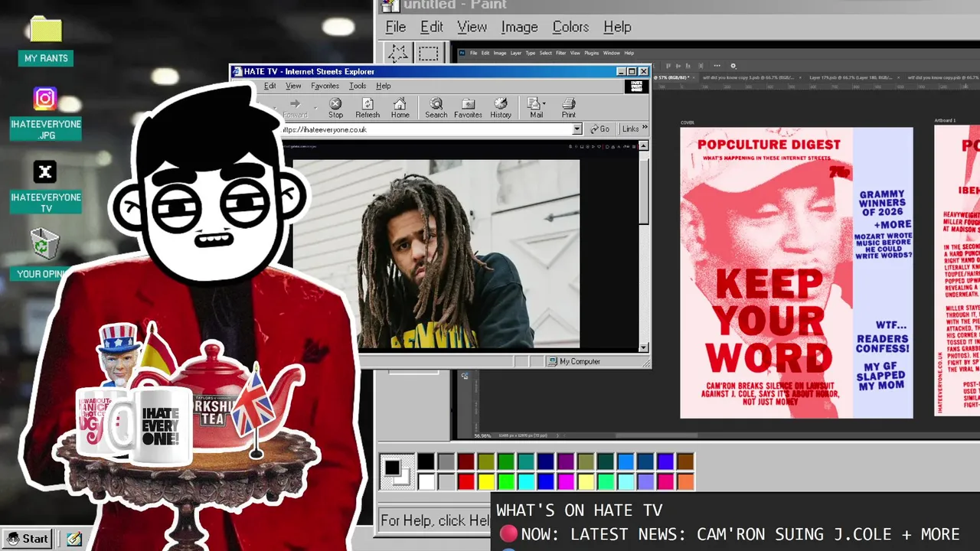Pick the black swatch in Paint palette
The height and width of the screenshot is (551, 980).
pos(426,461)
